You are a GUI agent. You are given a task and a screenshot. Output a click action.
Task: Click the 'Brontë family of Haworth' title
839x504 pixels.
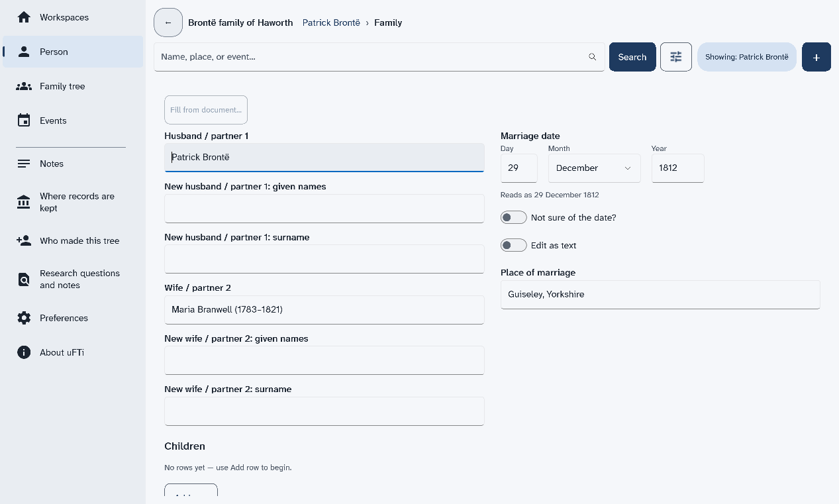tap(240, 23)
